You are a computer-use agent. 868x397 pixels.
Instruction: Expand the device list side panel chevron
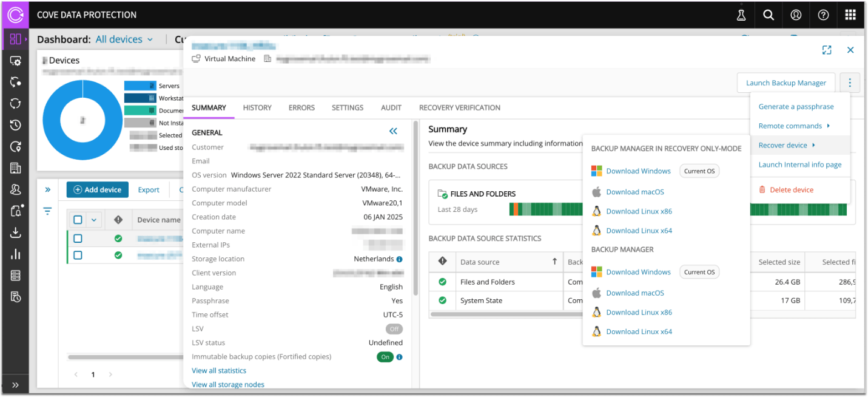click(x=47, y=189)
